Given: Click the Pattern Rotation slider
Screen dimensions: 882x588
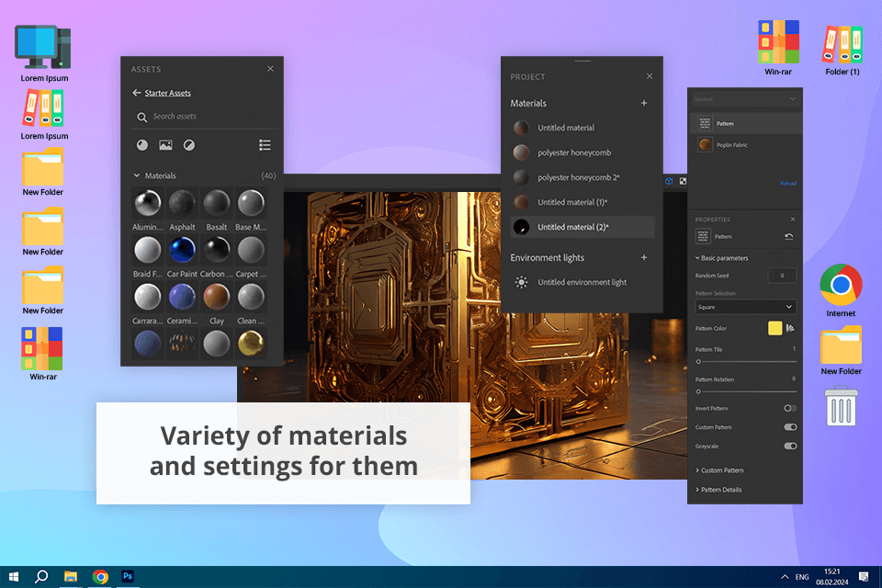Looking at the screenshot, I should coord(747,391).
